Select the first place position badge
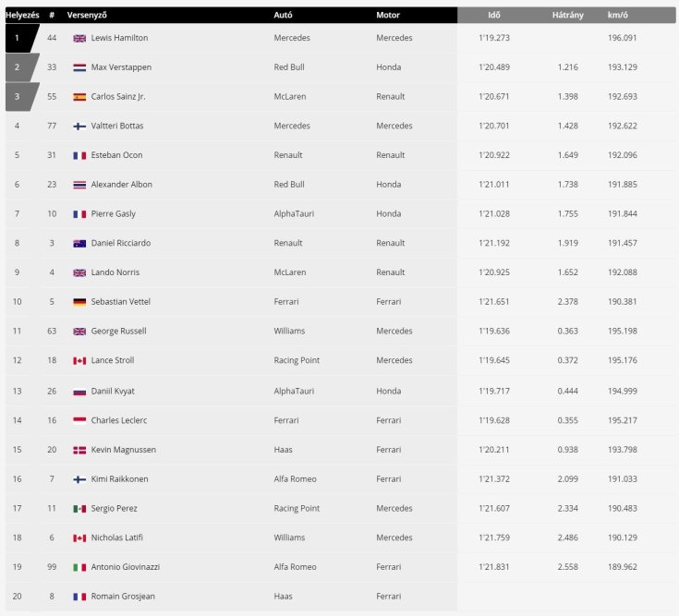Viewport: 679px width, 616px height. click(21, 38)
